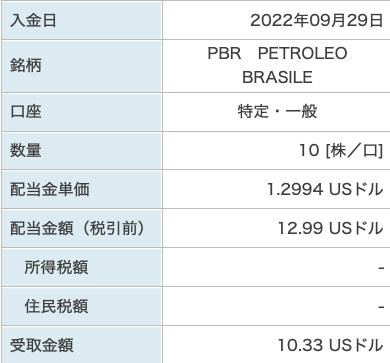Image resolution: width=390 pixels, height=363 pixels.
Task: Click the 入金日 label cell
Action: (x=82, y=20)
